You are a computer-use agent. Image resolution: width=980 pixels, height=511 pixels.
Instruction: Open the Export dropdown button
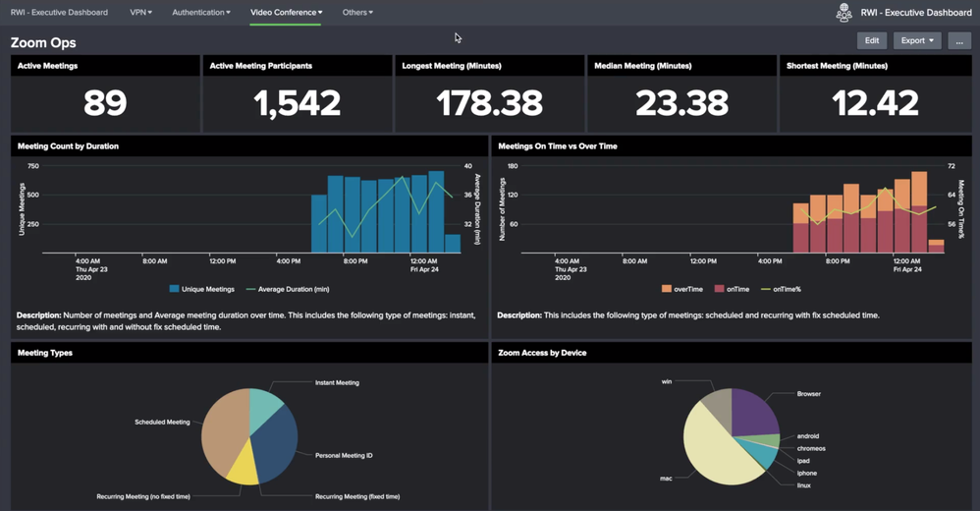click(x=917, y=40)
